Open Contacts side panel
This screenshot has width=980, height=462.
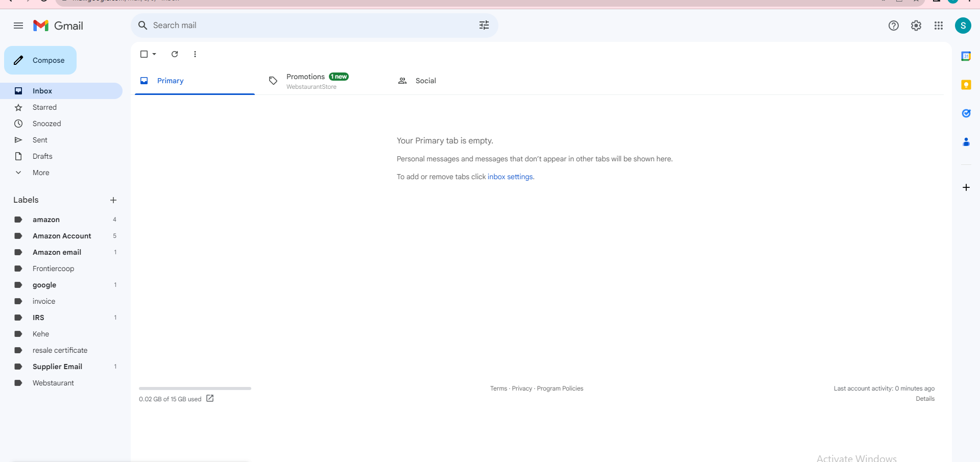coord(966,142)
